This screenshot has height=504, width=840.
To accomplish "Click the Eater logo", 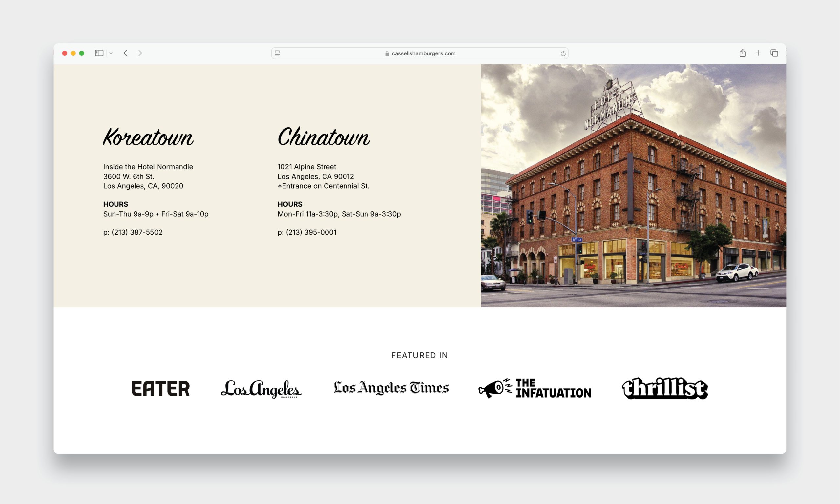I will point(160,388).
